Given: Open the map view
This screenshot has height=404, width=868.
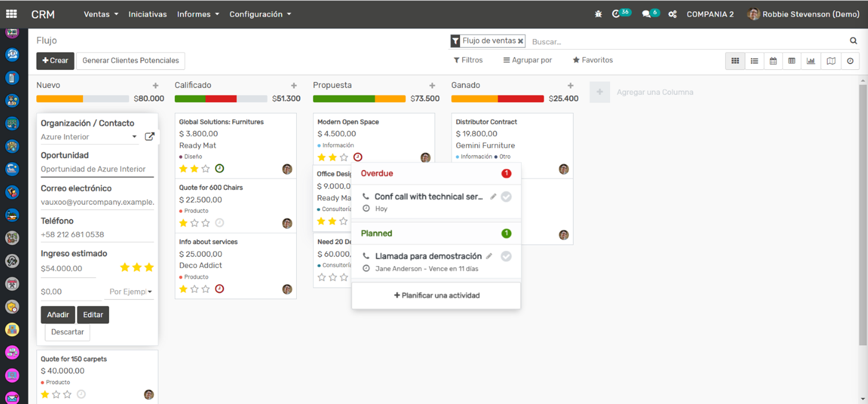Looking at the screenshot, I should 831,61.
